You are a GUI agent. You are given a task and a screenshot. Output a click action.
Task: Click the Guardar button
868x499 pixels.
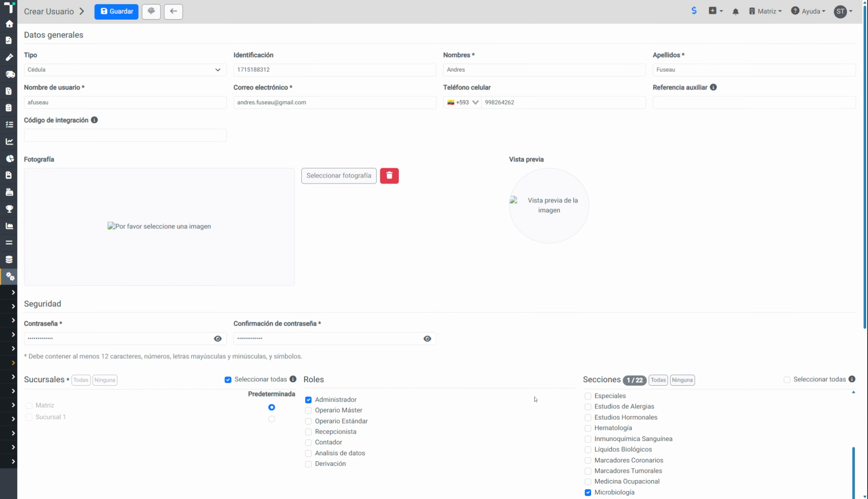point(116,11)
